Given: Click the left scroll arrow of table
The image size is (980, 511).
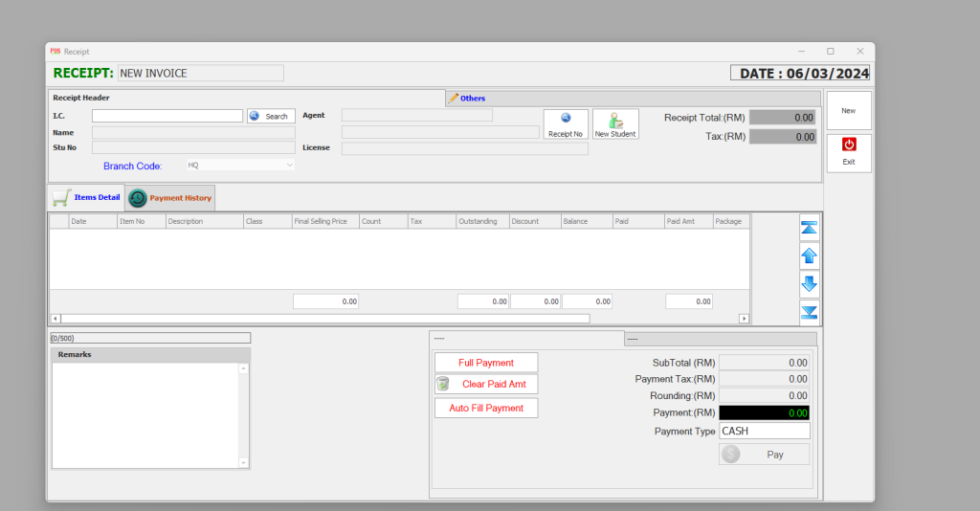Looking at the screenshot, I should tap(56, 319).
